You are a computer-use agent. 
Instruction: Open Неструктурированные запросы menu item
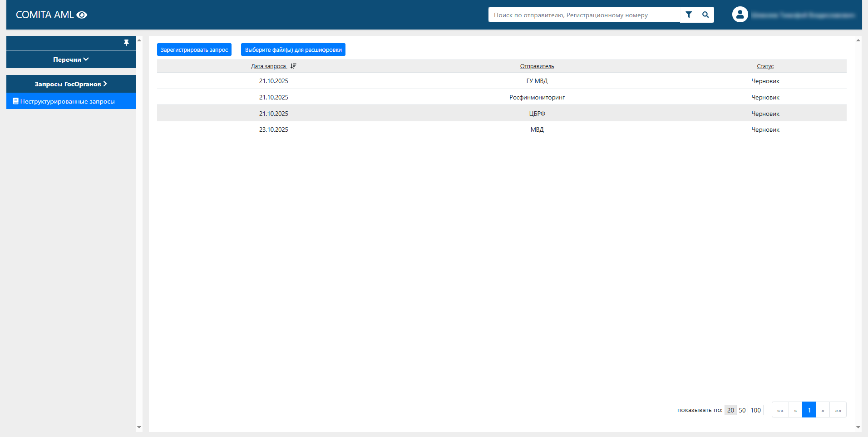[x=67, y=101]
